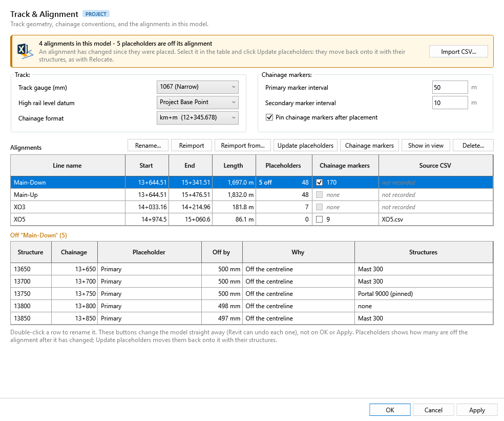504x421 pixels.
Task: Click the Length column header
Action: click(x=234, y=166)
